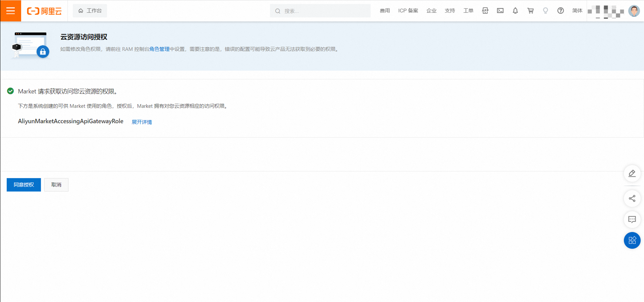Open the 企业 menu
Viewport: 644px width, 302px height.
[x=431, y=11]
